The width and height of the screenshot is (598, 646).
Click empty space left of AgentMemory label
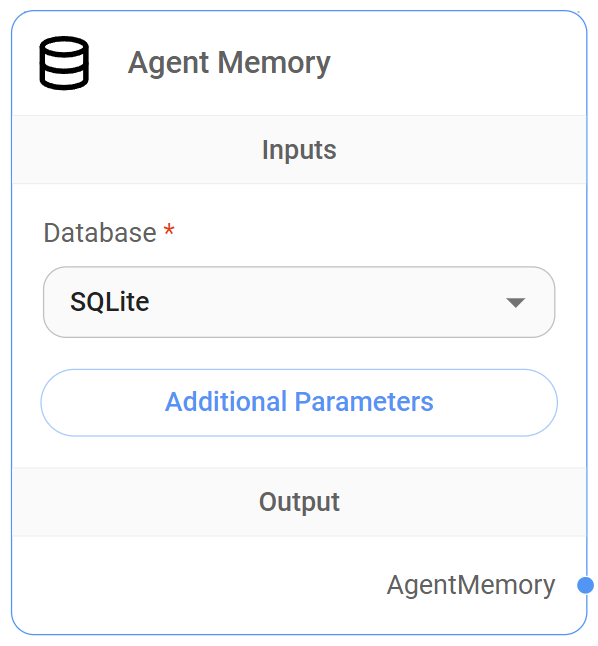click(198, 585)
